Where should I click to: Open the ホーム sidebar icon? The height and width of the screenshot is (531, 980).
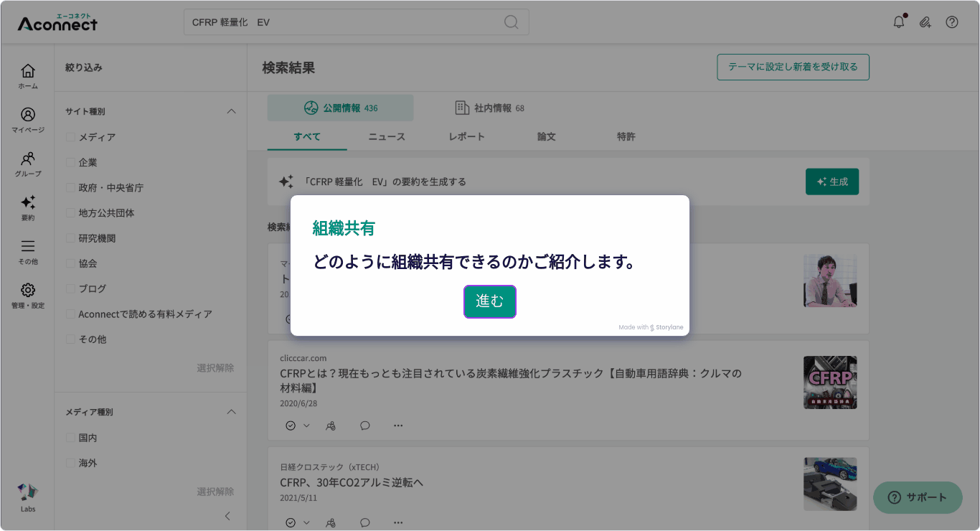(27, 72)
